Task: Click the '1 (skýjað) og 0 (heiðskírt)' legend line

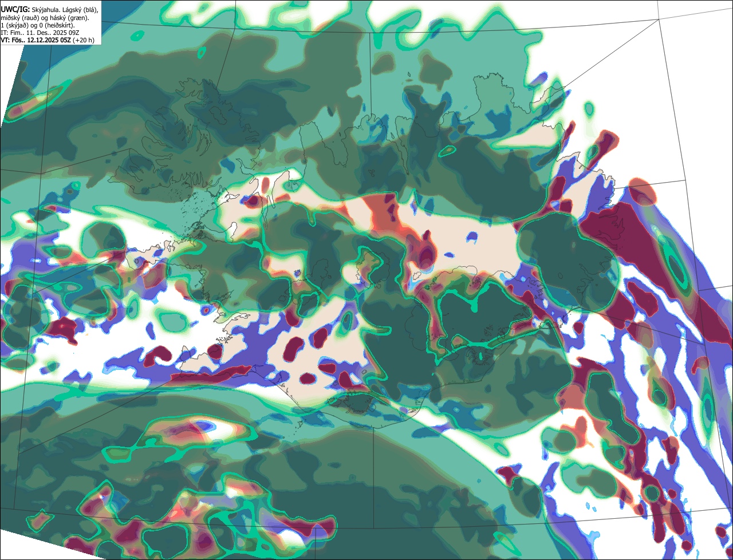Action: [37, 26]
